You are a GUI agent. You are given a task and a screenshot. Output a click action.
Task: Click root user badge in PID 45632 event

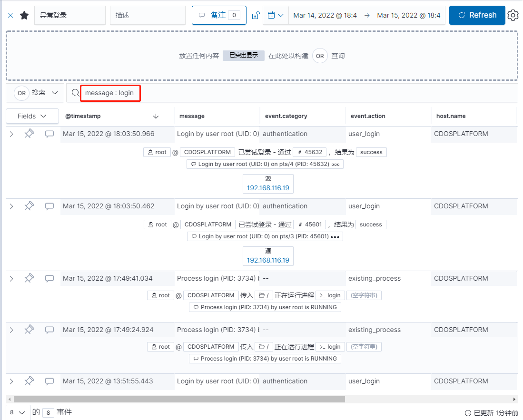point(157,152)
